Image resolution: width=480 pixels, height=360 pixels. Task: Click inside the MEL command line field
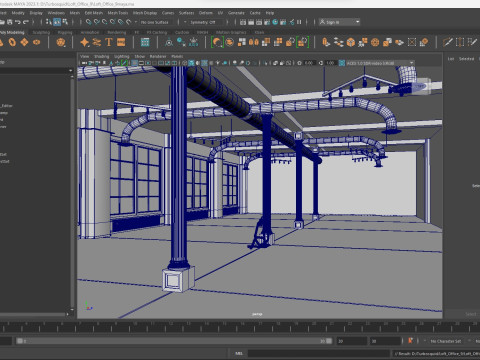pos(318,353)
